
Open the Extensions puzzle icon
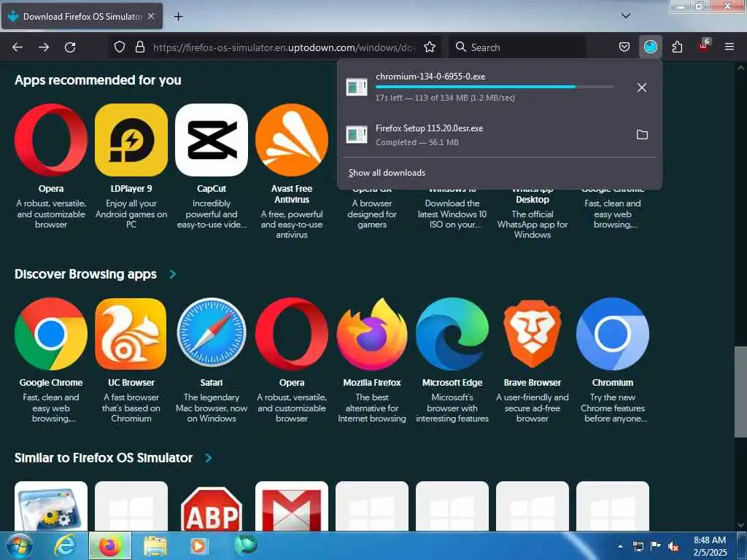(x=677, y=47)
